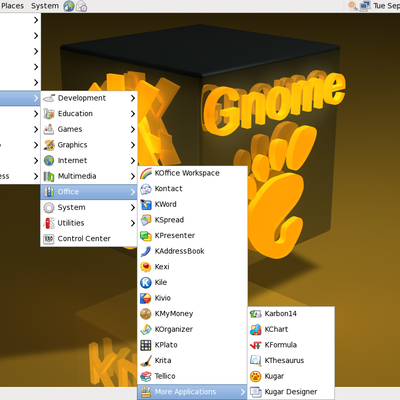Open the mail launcher in top panel
Screen dimensions: 400x400
tap(82, 6)
